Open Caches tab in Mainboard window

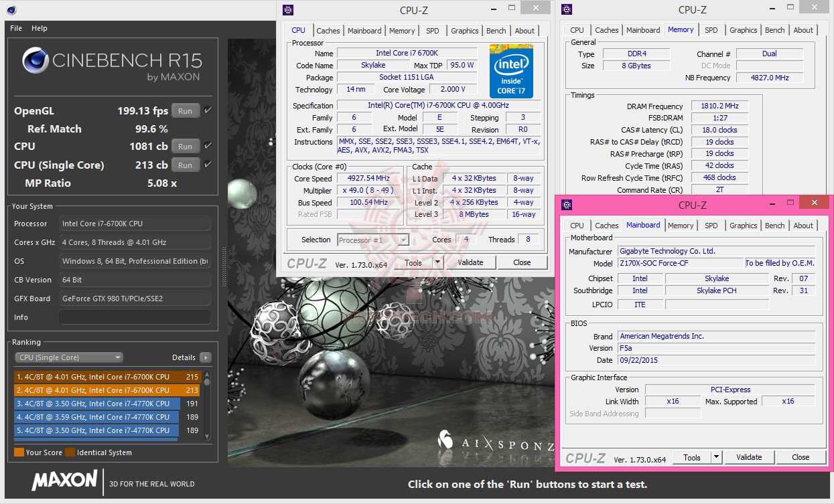607,226
